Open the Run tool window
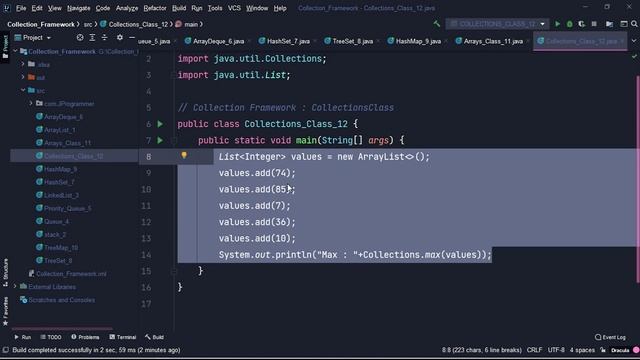The height and width of the screenshot is (360, 640). tap(23, 337)
